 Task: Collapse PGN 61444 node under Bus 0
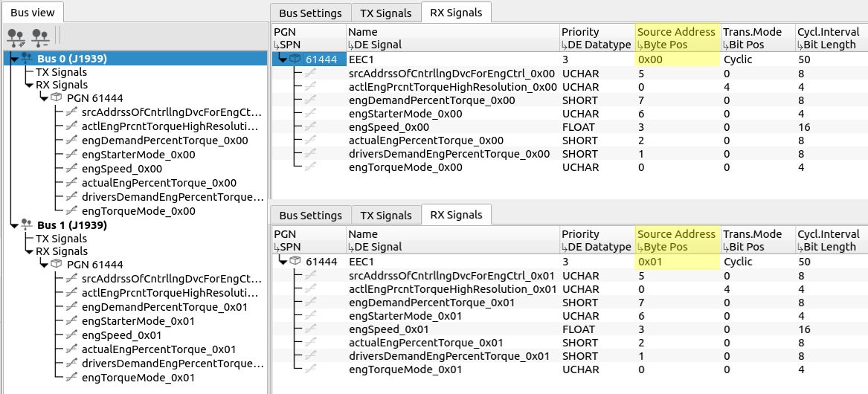pos(44,98)
